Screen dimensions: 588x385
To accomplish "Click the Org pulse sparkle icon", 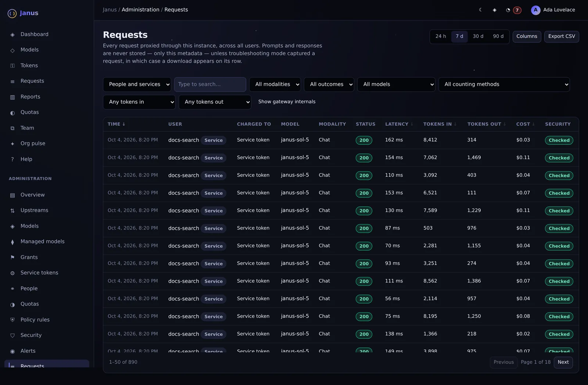I will [x=12, y=144].
